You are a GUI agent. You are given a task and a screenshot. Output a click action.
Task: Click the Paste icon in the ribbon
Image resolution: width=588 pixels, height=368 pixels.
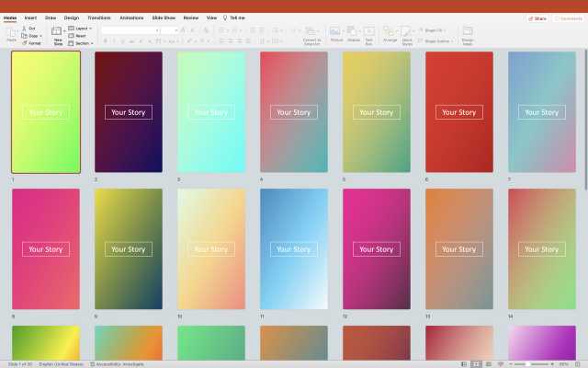[x=12, y=32]
